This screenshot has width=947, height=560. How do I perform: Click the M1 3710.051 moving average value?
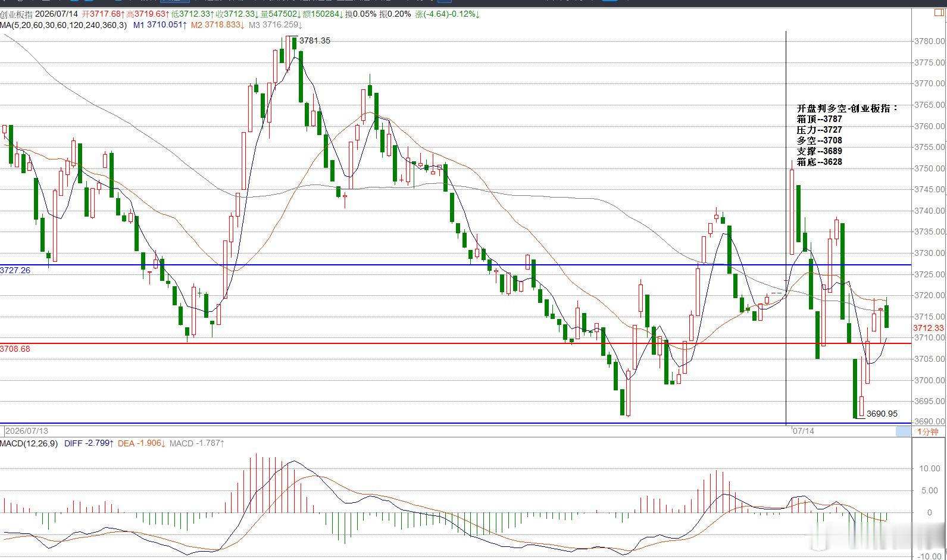click(160, 25)
